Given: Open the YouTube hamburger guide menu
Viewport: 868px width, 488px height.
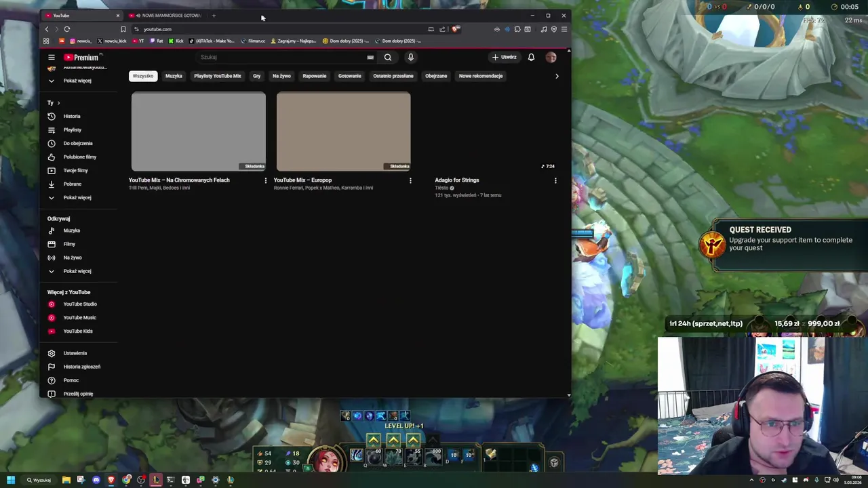Looking at the screenshot, I should [51, 58].
